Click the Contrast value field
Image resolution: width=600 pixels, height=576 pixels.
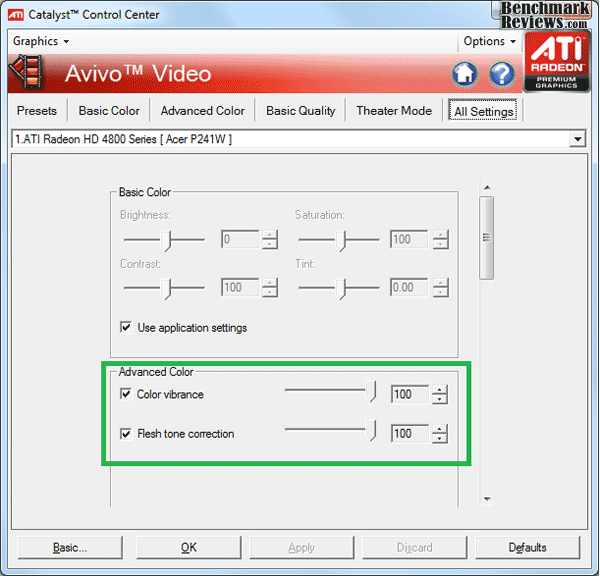(x=240, y=287)
